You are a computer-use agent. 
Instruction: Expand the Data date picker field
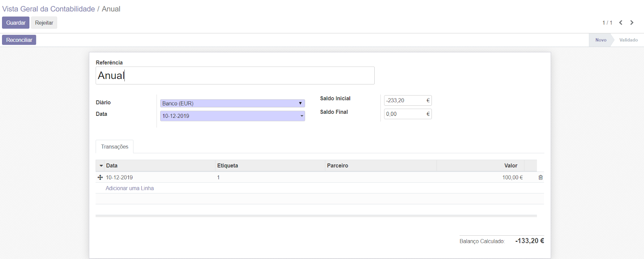[x=232, y=116]
